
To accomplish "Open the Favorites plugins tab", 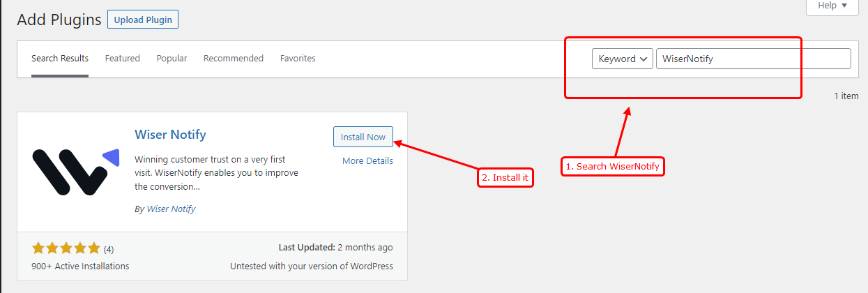I will click(x=298, y=59).
